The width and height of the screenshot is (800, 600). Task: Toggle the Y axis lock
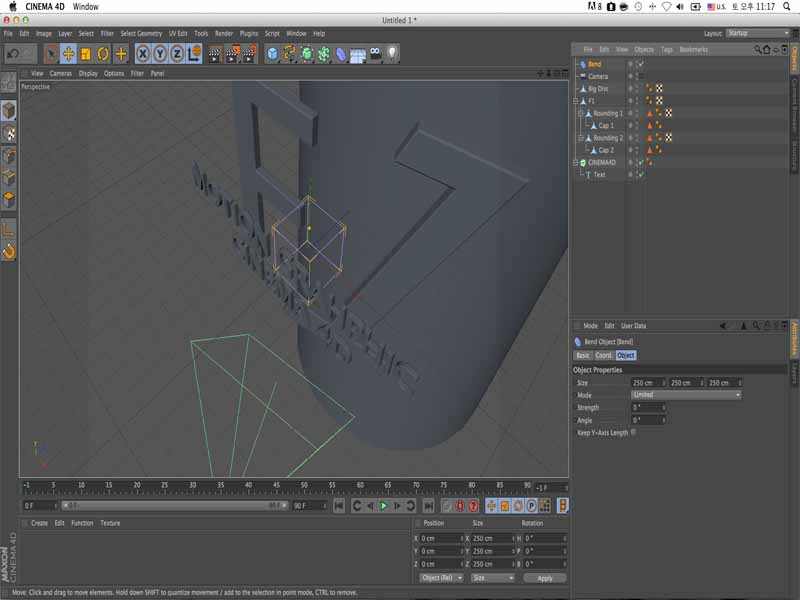[160, 54]
